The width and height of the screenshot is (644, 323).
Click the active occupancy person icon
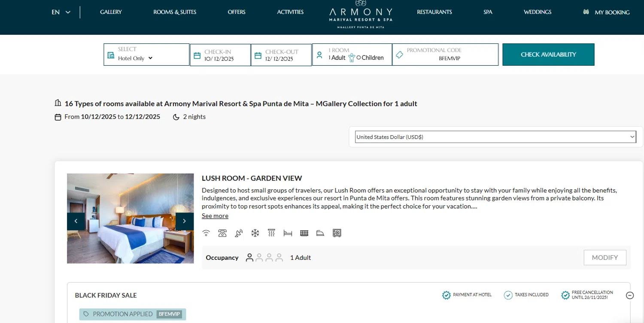click(249, 258)
